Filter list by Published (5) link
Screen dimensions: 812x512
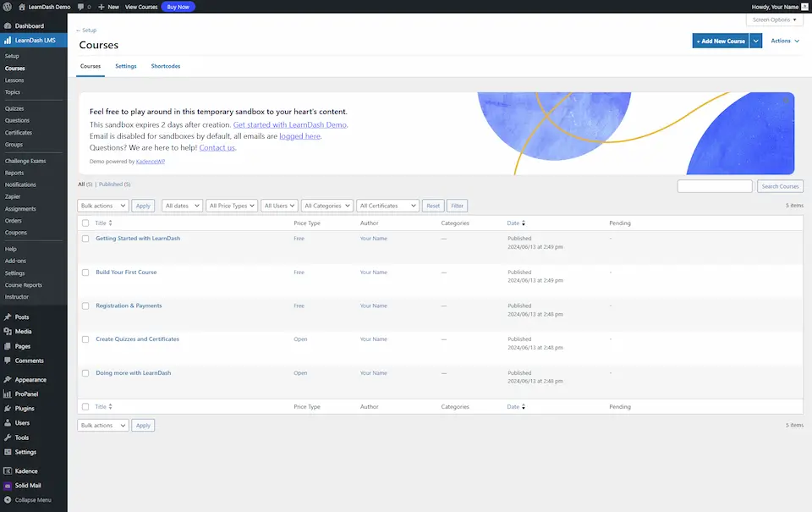[114, 184]
